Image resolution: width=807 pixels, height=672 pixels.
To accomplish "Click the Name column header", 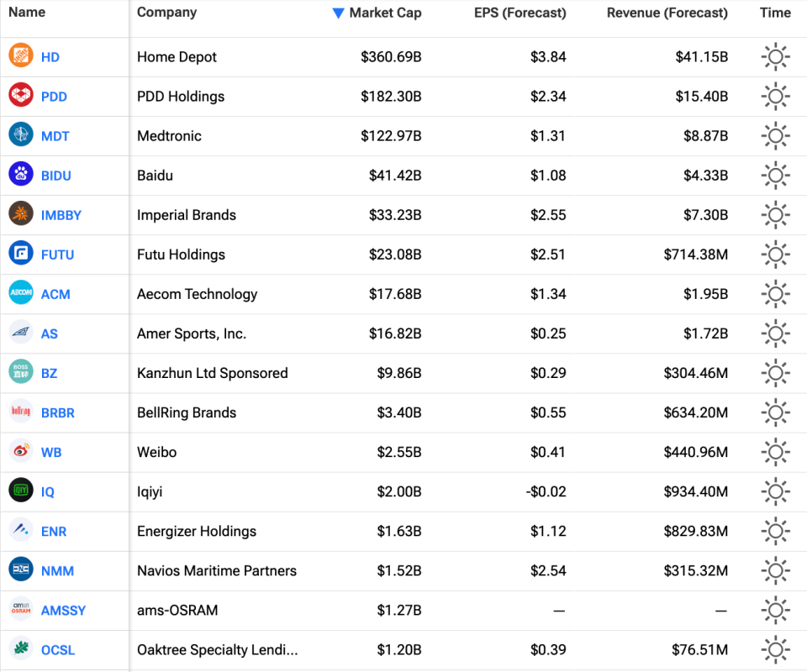I will click(x=27, y=13).
